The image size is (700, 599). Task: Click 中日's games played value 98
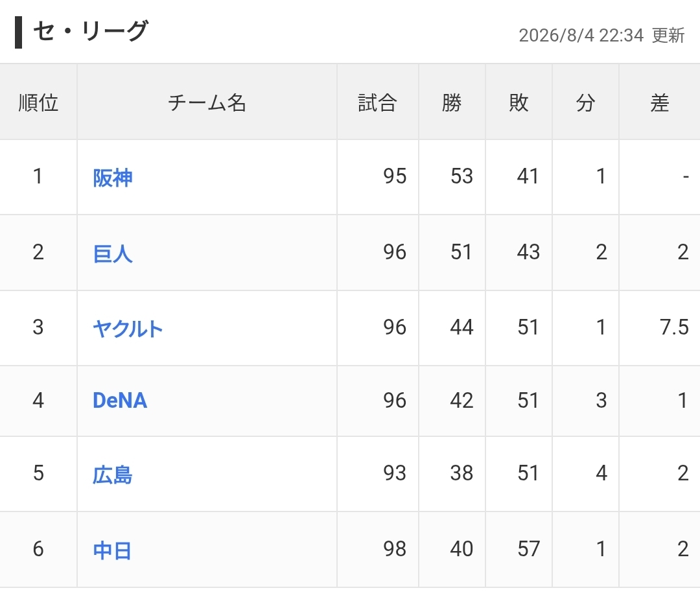[x=395, y=548]
